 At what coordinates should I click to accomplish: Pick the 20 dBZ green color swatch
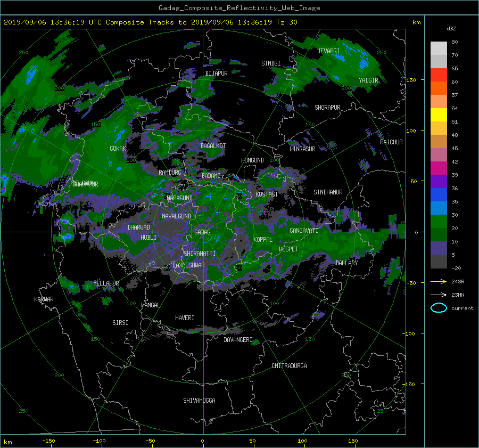pyautogui.click(x=439, y=221)
